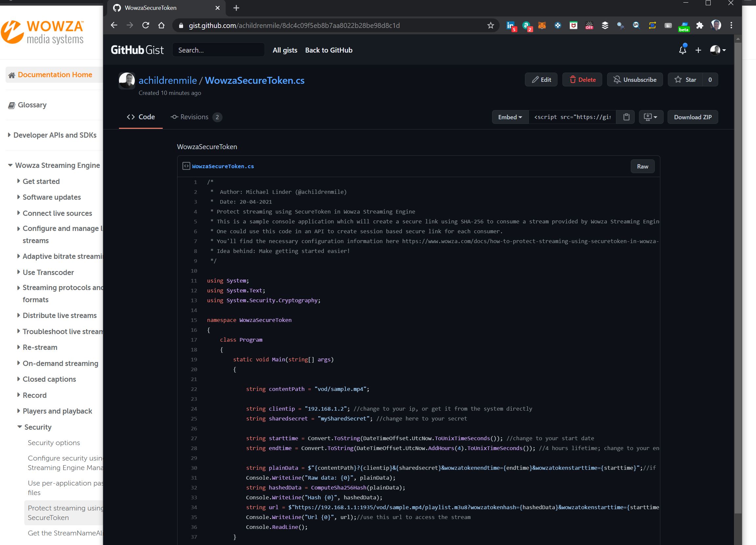Click the star count 0
The width and height of the screenshot is (756, 545).
(x=710, y=79)
